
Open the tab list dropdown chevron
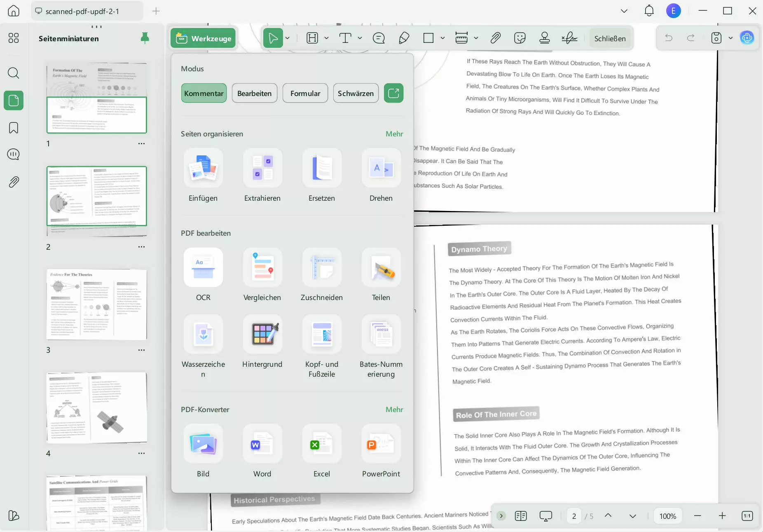pyautogui.click(x=624, y=11)
